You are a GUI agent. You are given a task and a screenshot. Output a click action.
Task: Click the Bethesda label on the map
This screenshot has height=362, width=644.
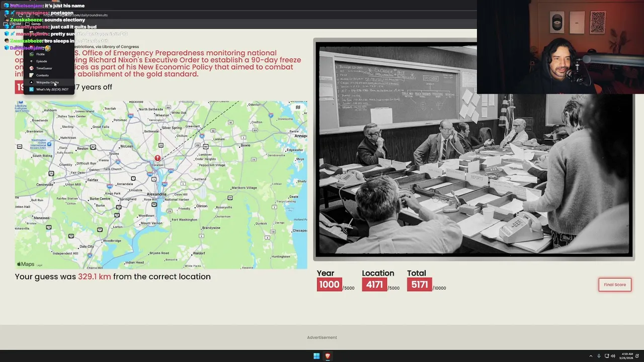(151, 131)
